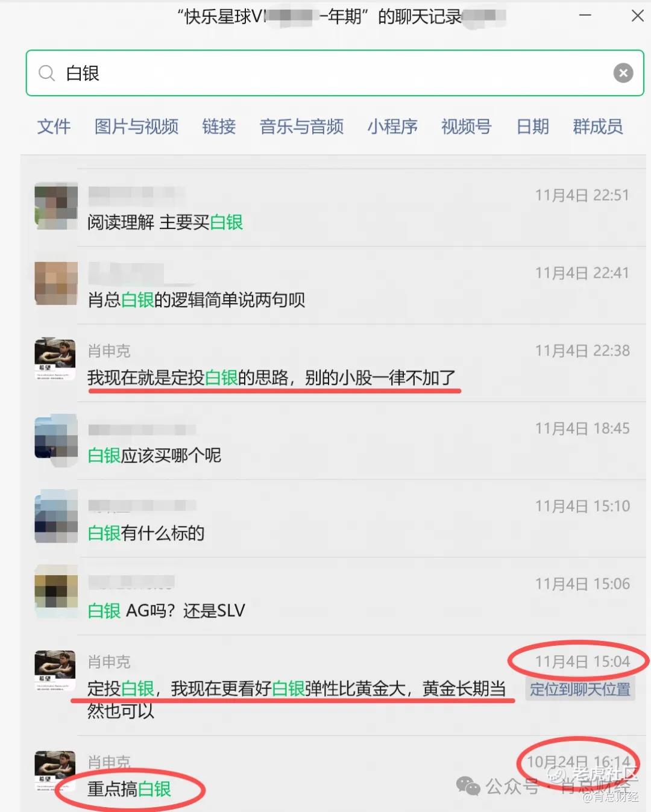Clear the search box with X icon

click(x=623, y=73)
